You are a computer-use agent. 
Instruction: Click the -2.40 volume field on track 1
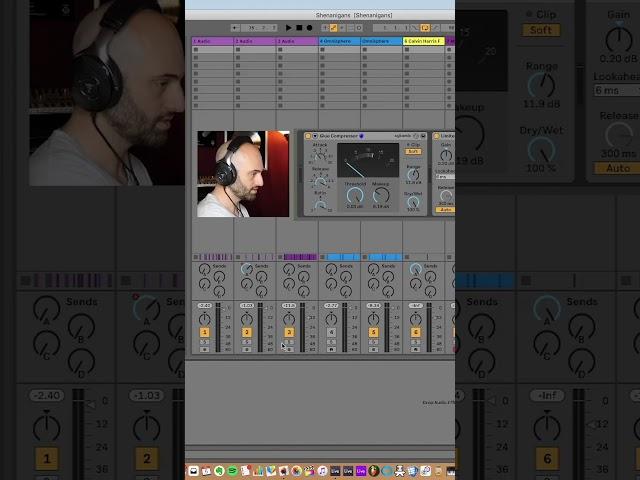pyautogui.click(x=204, y=305)
